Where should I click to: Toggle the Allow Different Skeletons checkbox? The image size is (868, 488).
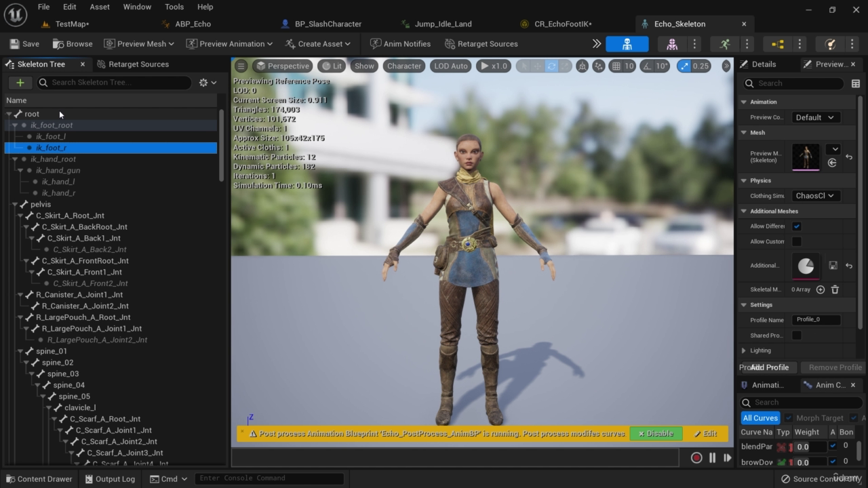tap(797, 226)
